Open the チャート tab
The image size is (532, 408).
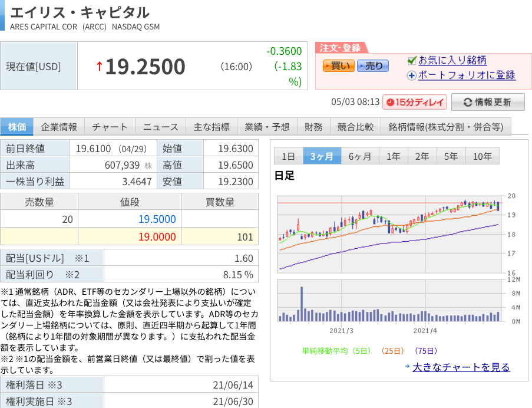click(x=110, y=127)
